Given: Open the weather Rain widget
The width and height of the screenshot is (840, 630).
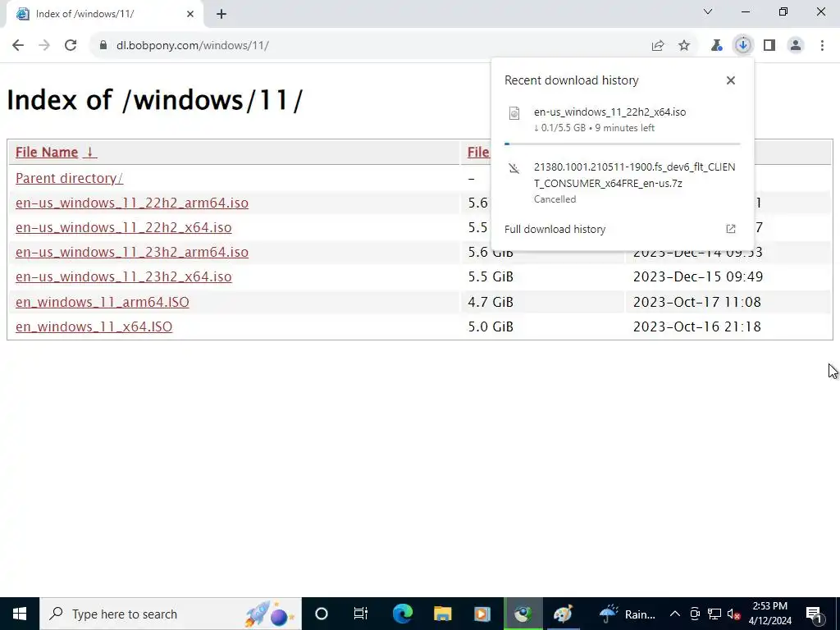Looking at the screenshot, I should [x=627, y=614].
